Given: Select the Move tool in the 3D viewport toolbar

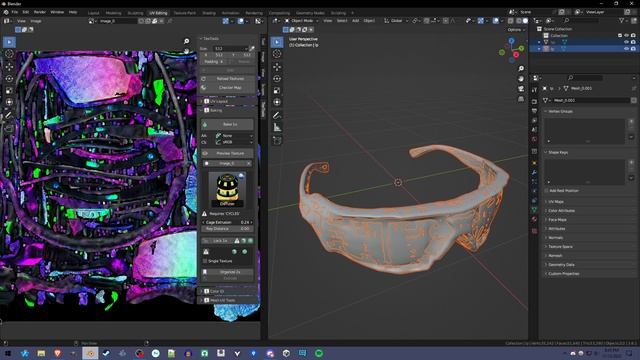Looking at the screenshot, I should coord(277,67).
